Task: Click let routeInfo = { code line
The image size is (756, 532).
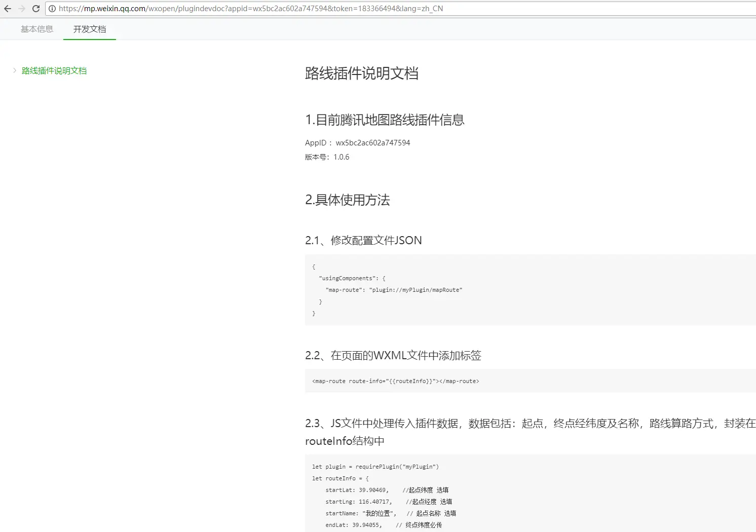Action: [x=341, y=478]
